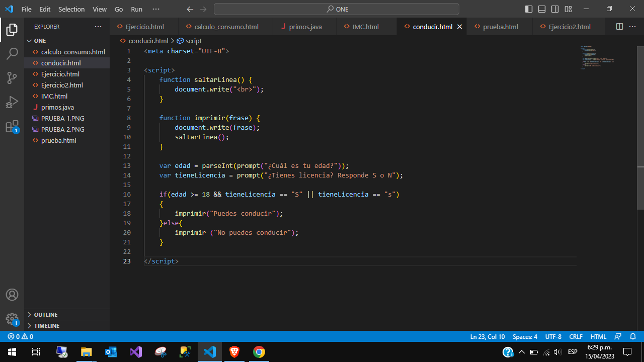This screenshot has height=362, width=644.
Task: Open the Manage gear icon
Action: (x=12, y=319)
